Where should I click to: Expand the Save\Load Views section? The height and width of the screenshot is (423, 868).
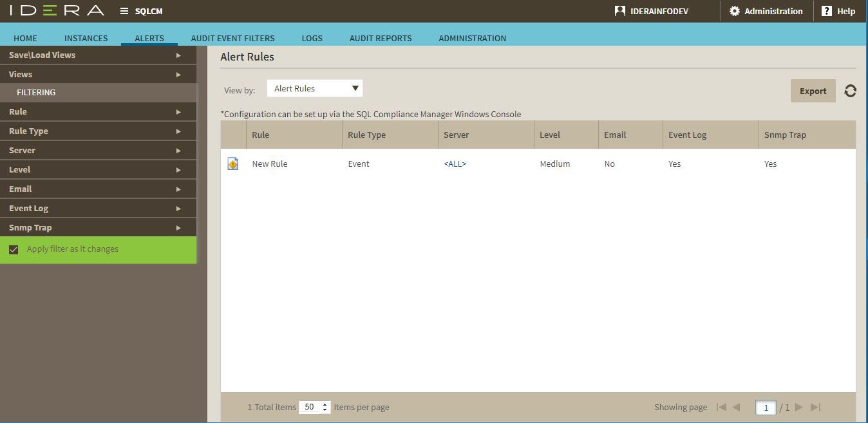click(98, 55)
